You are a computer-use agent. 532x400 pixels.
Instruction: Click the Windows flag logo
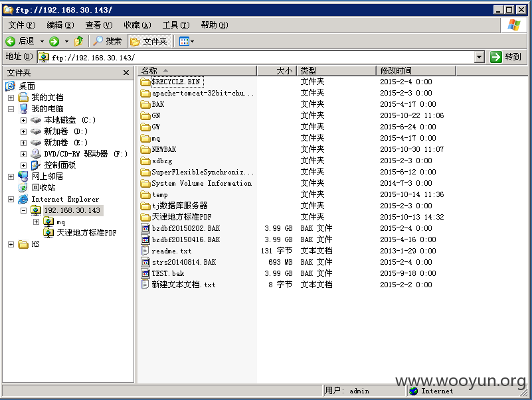tap(513, 25)
